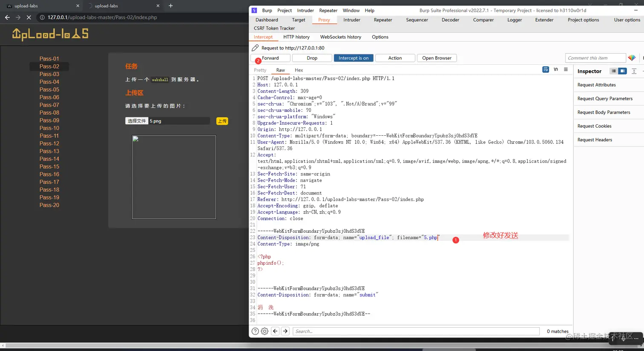
Task: Switch to the Comparer tab
Action: 483,20
